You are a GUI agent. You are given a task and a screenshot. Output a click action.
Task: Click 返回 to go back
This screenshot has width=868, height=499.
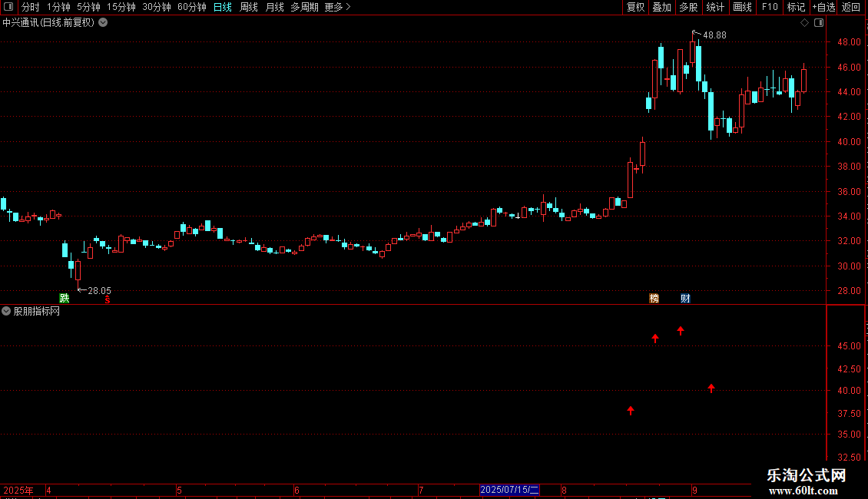pyautogui.click(x=851, y=7)
